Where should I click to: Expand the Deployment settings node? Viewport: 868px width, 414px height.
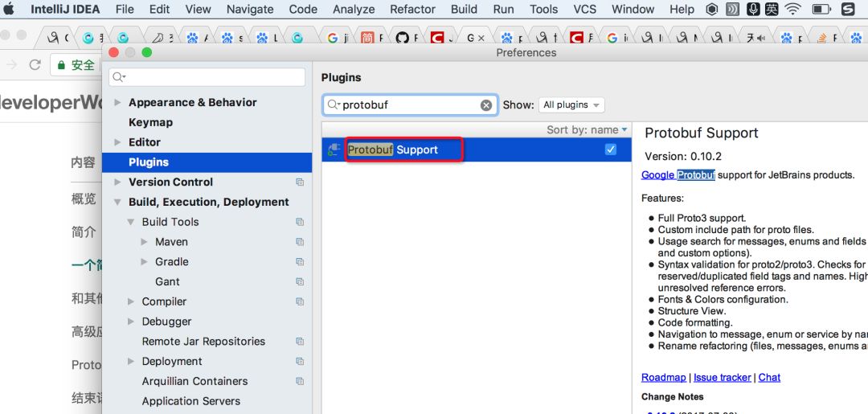[131, 362]
